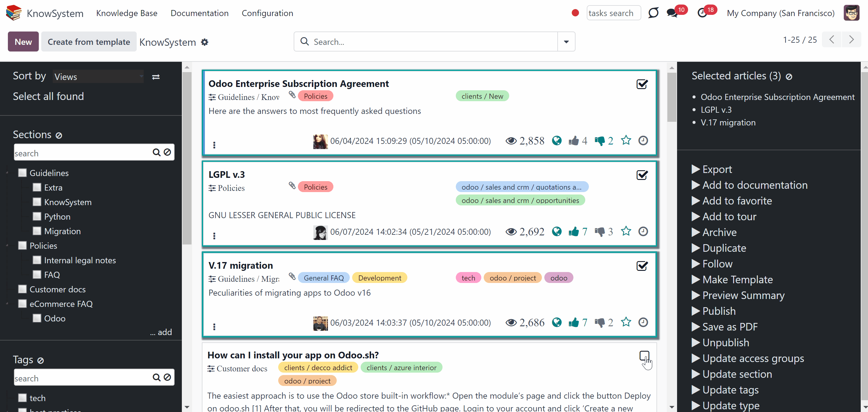The image size is (868, 412).
Task: Select the Odoo.sh install article checkbox
Action: click(x=644, y=356)
